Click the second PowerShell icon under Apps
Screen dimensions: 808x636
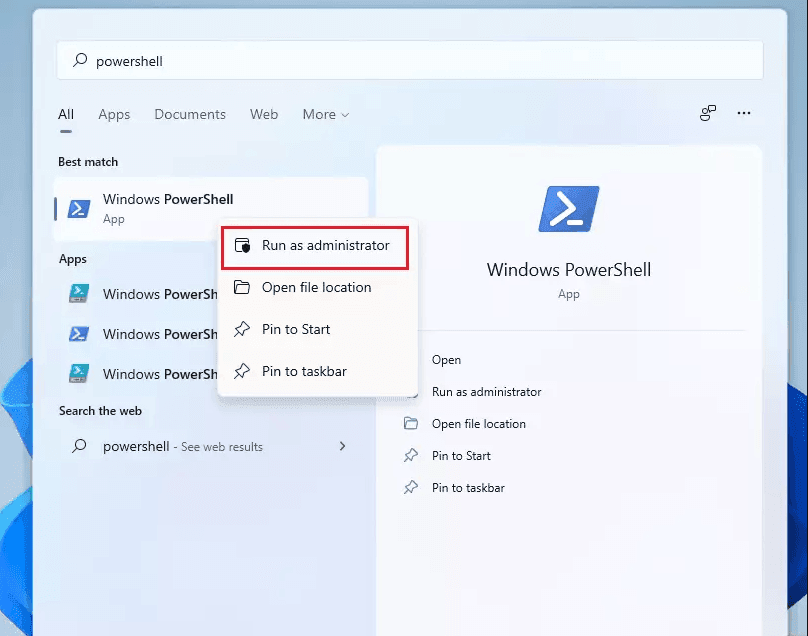pyautogui.click(x=79, y=333)
